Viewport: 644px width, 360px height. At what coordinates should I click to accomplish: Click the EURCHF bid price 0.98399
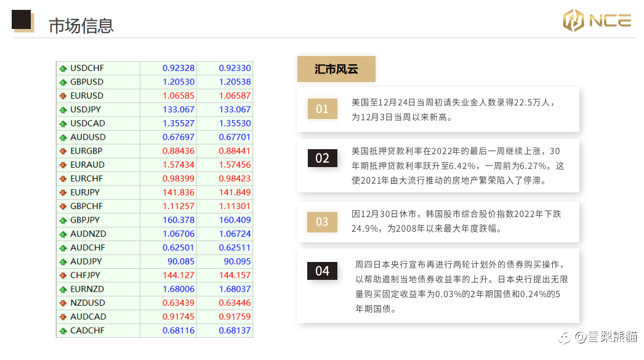[x=179, y=179]
